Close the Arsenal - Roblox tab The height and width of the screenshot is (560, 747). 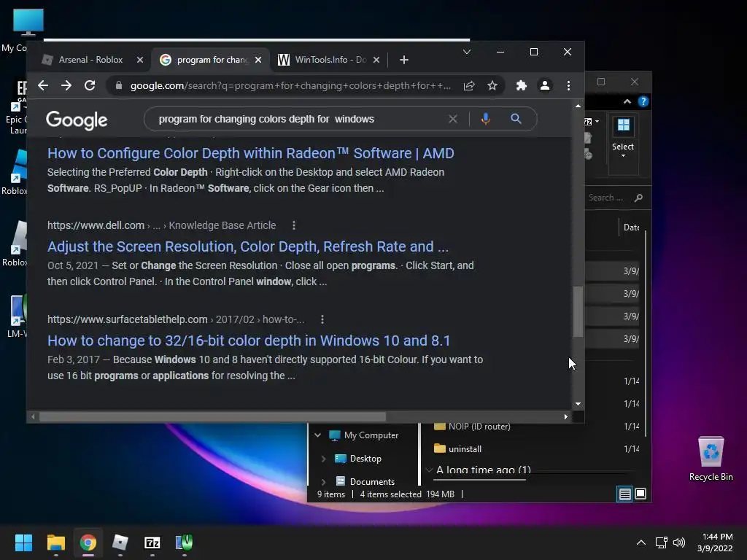pos(139,60)
